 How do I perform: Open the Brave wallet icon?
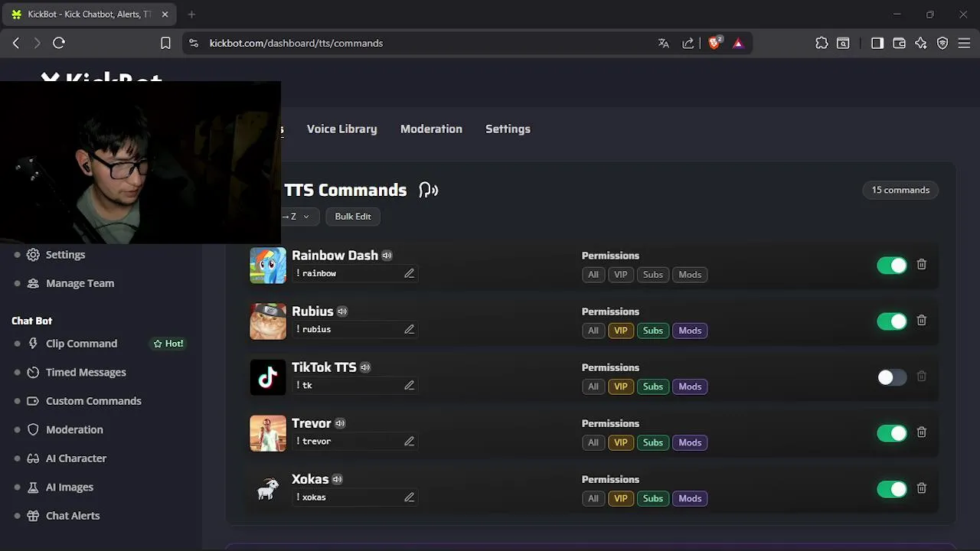click(x=900, y=43)
